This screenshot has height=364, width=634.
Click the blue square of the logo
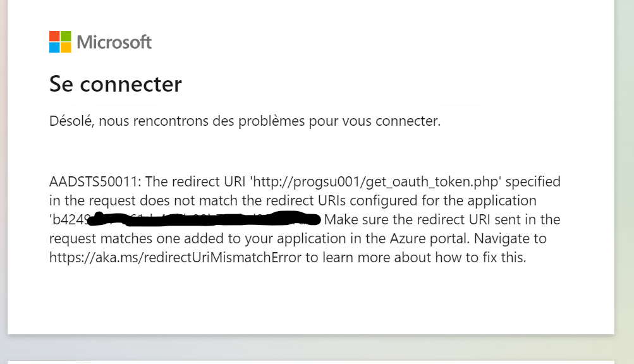(54, 48)
